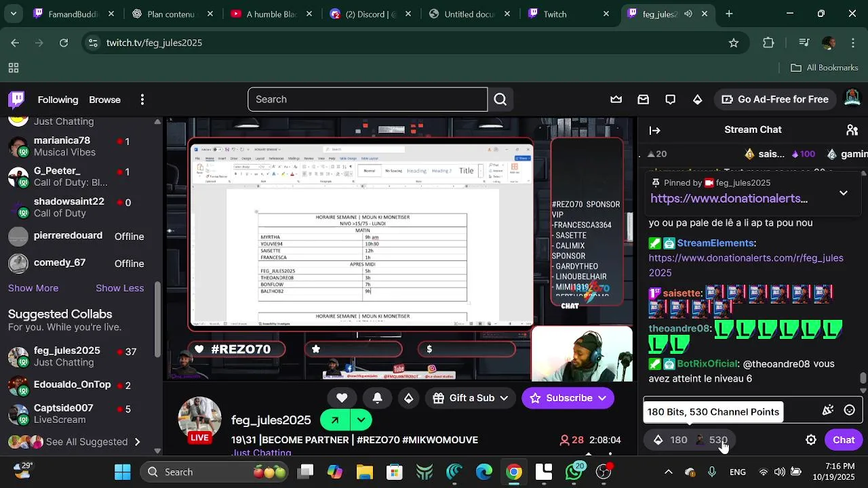This screenshot has width=868, height=488.
Task: Open the emote picker smiley icon
Action: (849, 410)
